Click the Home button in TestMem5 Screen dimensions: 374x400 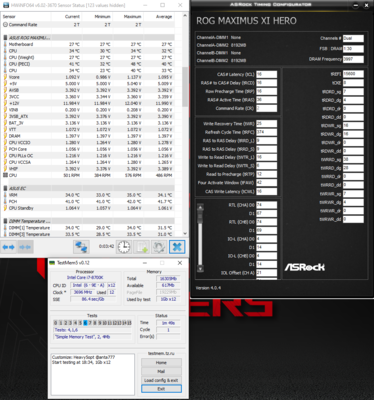(x=161, y=363)
